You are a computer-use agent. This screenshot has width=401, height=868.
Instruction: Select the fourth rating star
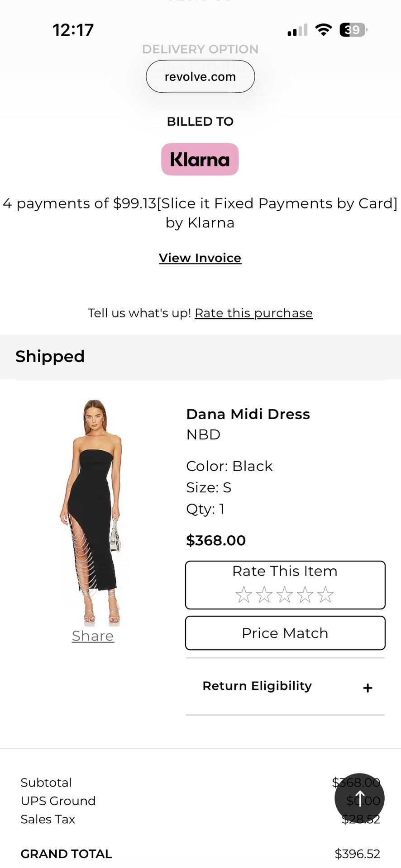pyautogui.click(x=305, y=594)
